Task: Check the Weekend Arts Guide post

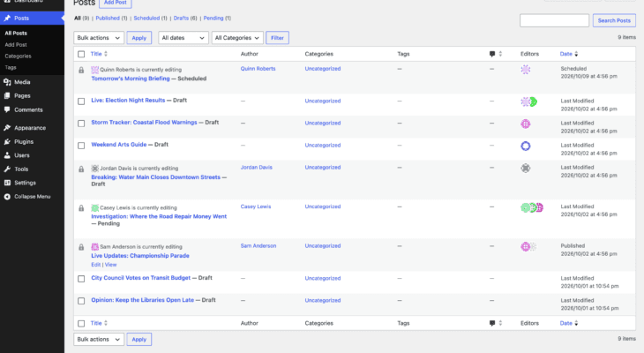Action: (81, 146)
